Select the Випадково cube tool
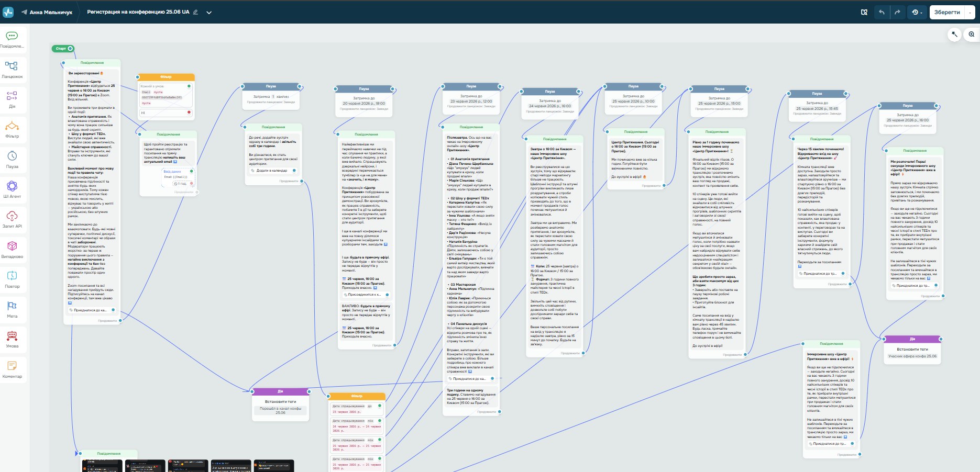The width and height of the screenshot is (980, 472). (12, 249)
